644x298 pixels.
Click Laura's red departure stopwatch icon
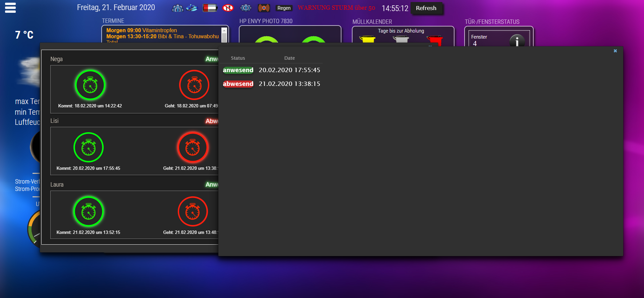point(193,212)
